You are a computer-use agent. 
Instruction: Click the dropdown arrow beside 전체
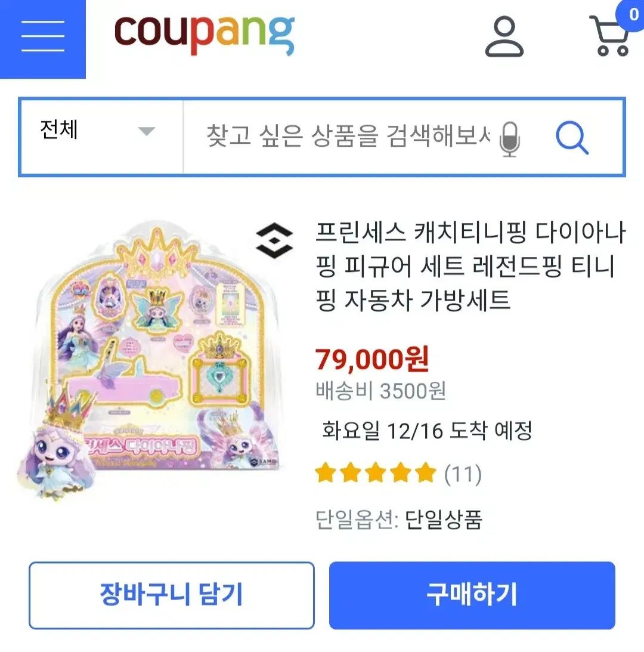pos(146,131)
